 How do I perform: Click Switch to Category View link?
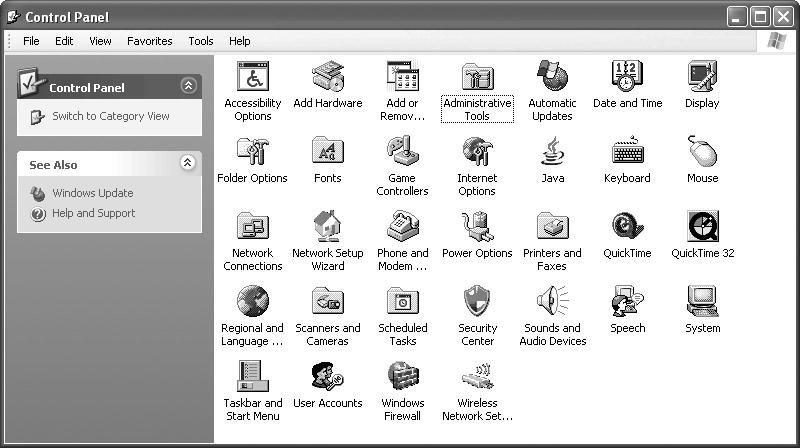click(110, 116)
